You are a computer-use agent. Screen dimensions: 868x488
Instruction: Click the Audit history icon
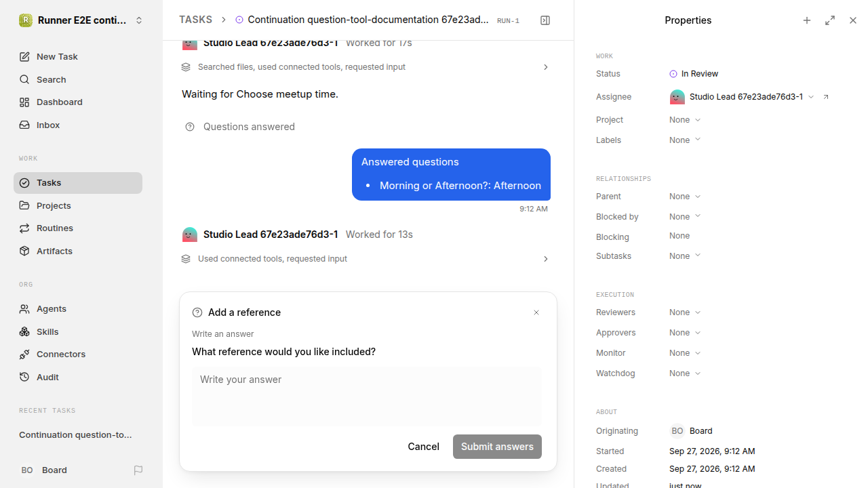pyautogui.click(x=24, y=378)
